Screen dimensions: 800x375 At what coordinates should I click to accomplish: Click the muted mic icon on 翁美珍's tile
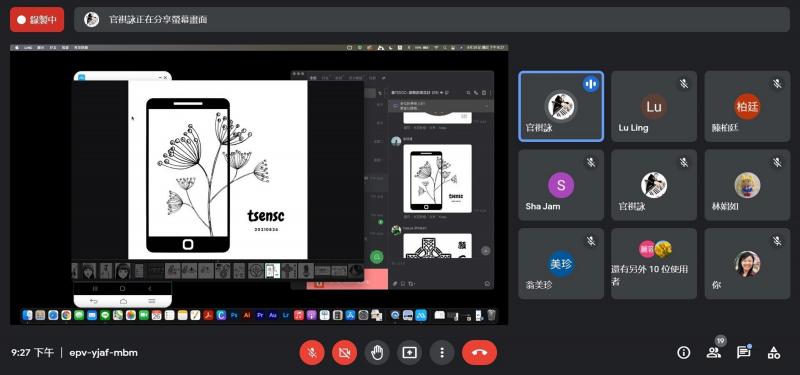[591, 241]
